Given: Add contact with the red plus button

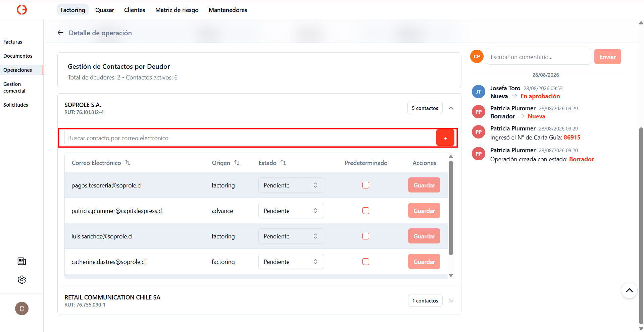Looking at the screenshot, I should (445, 138).
